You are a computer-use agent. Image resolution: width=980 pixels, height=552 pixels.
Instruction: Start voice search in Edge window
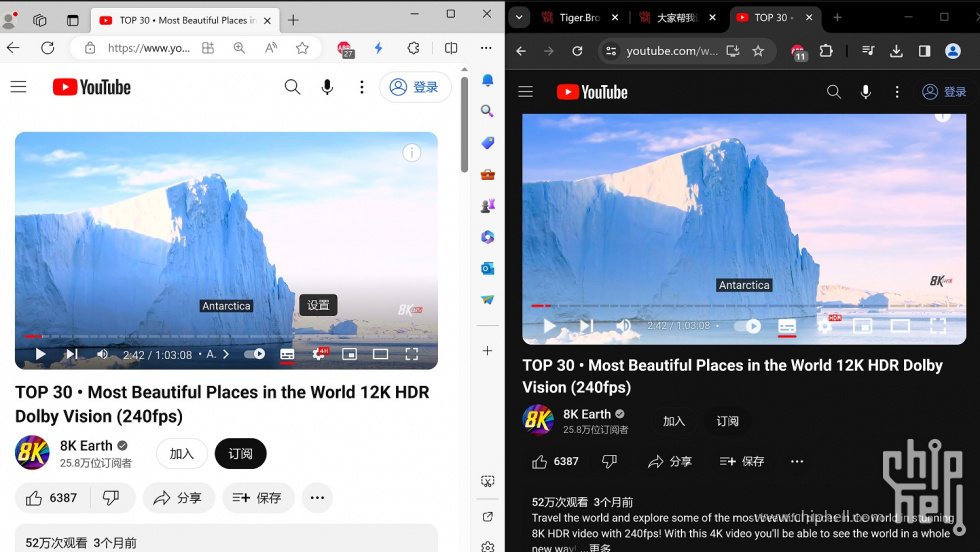327,87
